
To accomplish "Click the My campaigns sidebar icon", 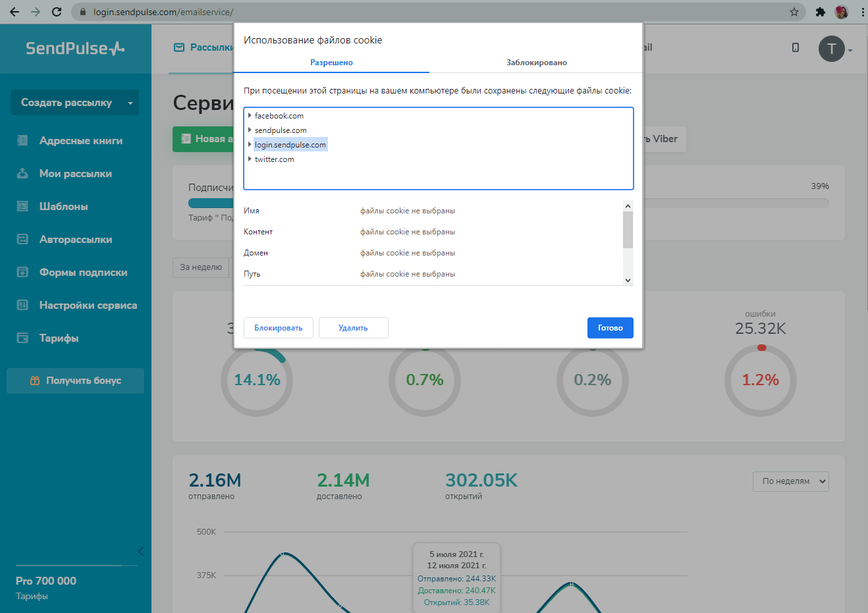I will [x=22, y=173].
